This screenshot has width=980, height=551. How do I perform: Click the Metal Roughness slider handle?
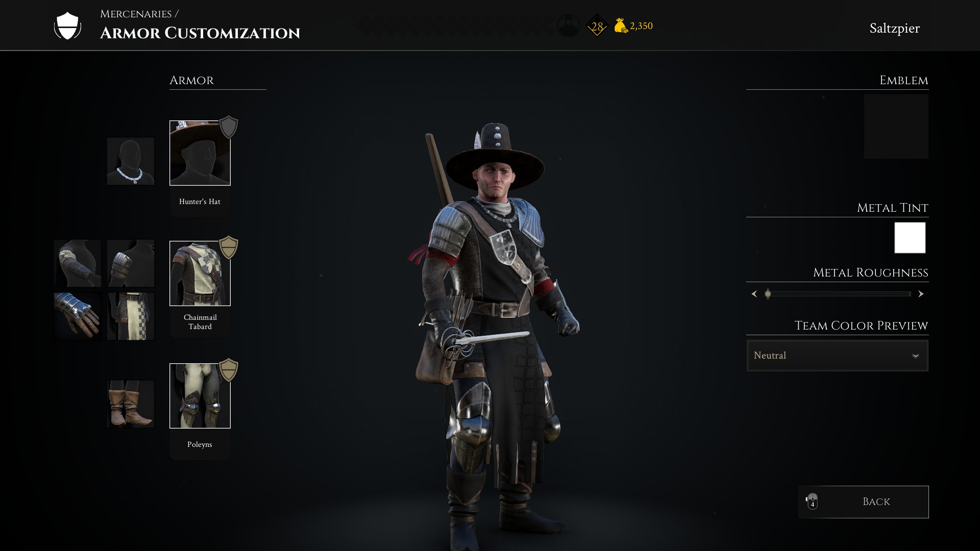coord(768,294)
